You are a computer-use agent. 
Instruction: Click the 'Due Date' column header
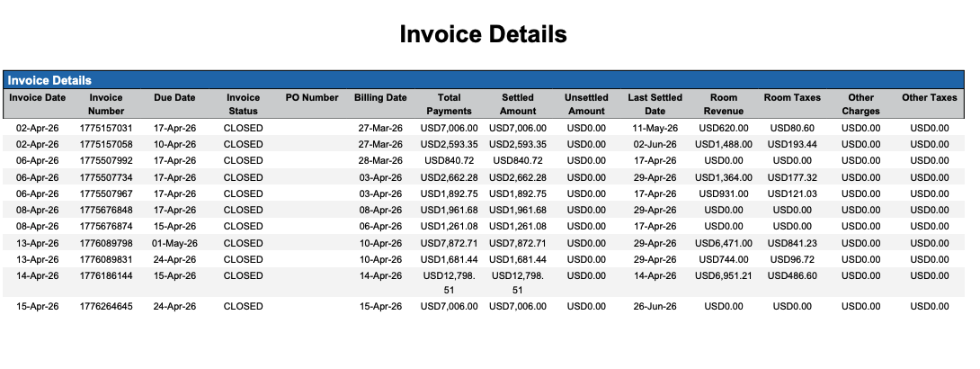[175, 97]
